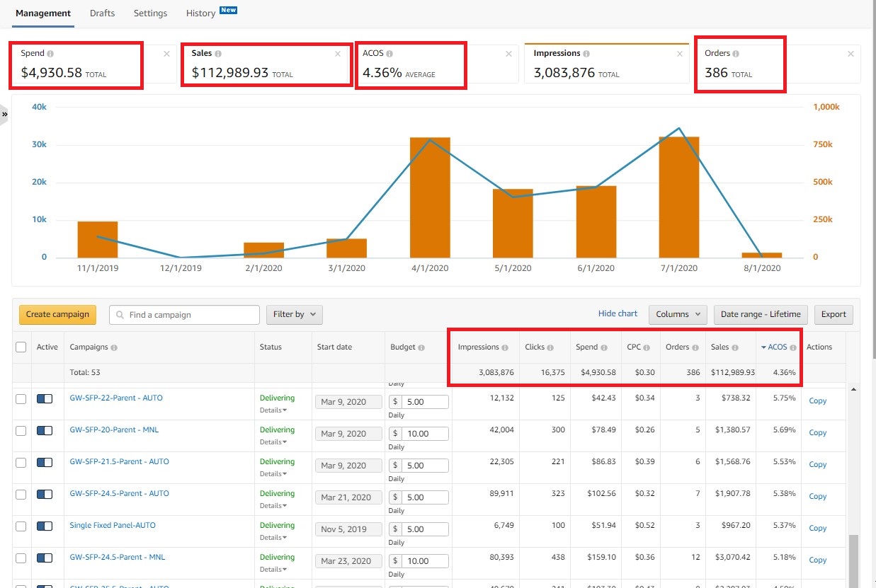The image size is (876, 588).
Task: Switch to the Drafts tab
Action: (102, 13)
